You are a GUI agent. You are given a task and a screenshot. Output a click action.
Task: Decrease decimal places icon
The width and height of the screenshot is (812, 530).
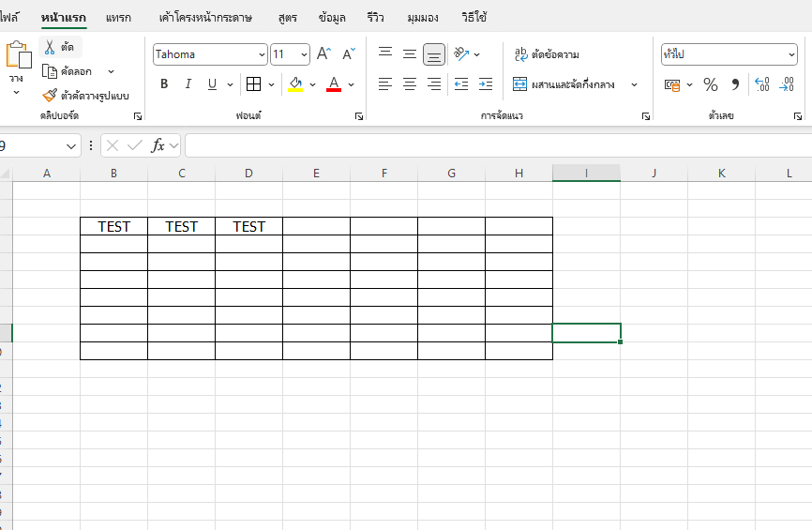pyautogui.click(x=787, y=84)
